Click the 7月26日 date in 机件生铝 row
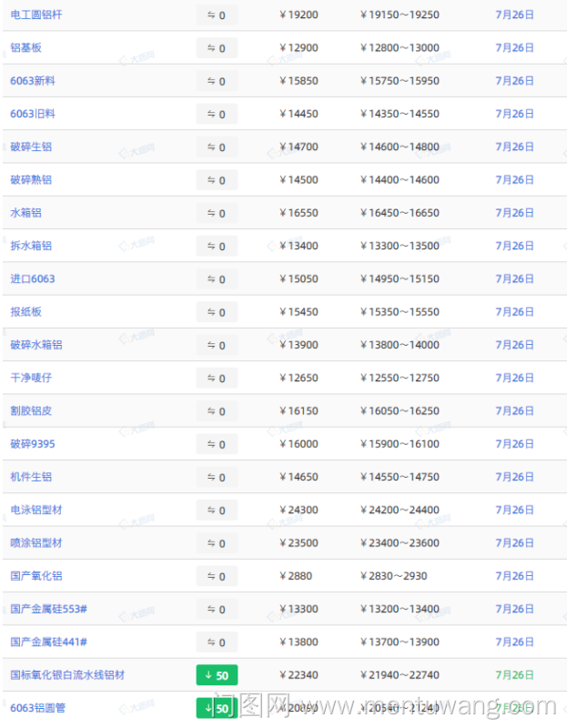The image size is (567, 728). pos(514,477)
